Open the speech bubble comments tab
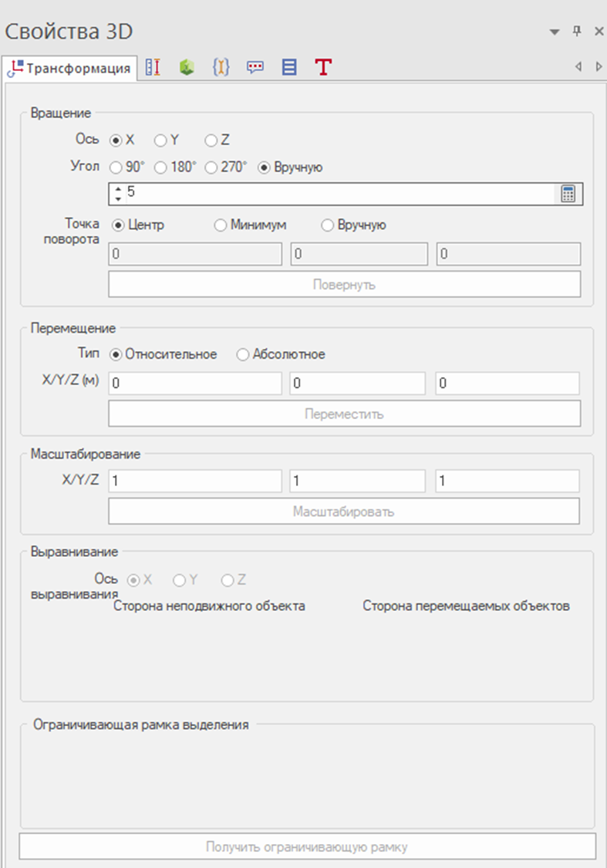 tap(255, 67)
